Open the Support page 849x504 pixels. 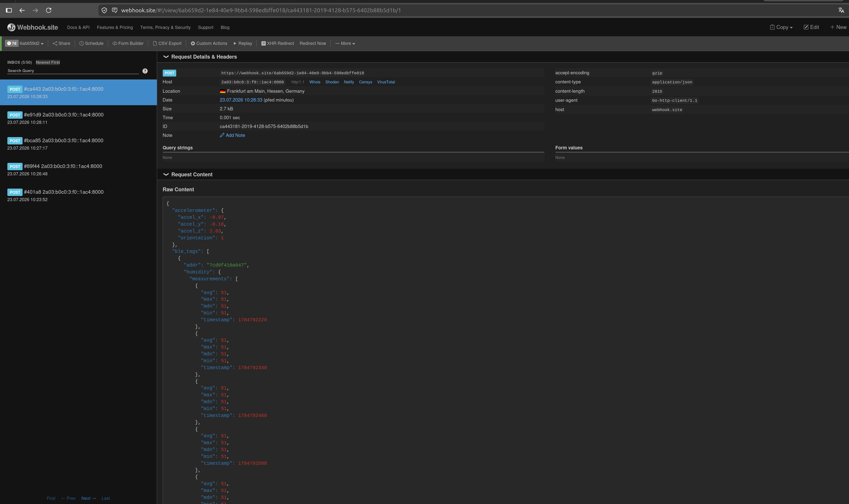coord(206,27)
